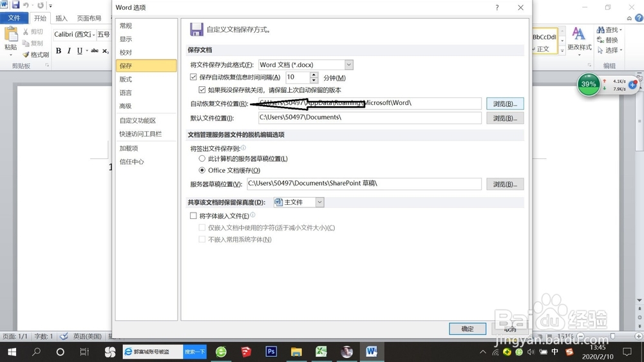Show hidden system tray icons chevron

coord(483,352)
